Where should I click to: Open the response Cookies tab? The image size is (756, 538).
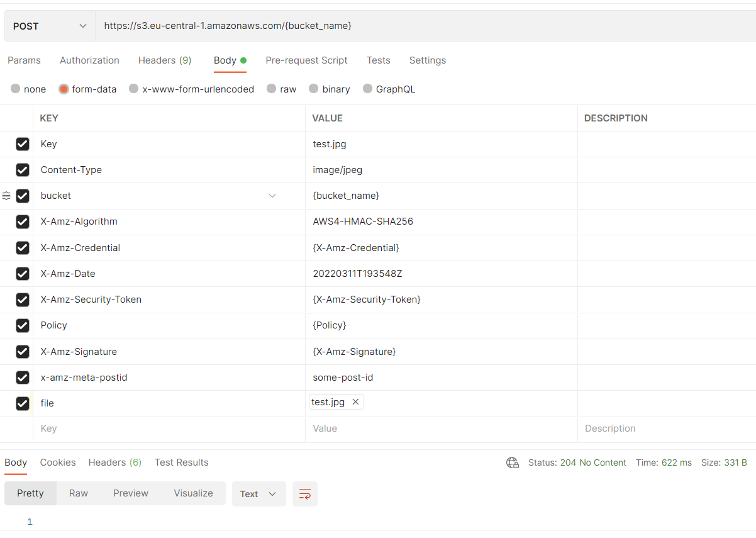pyautogui.click(x=58, y=462)
